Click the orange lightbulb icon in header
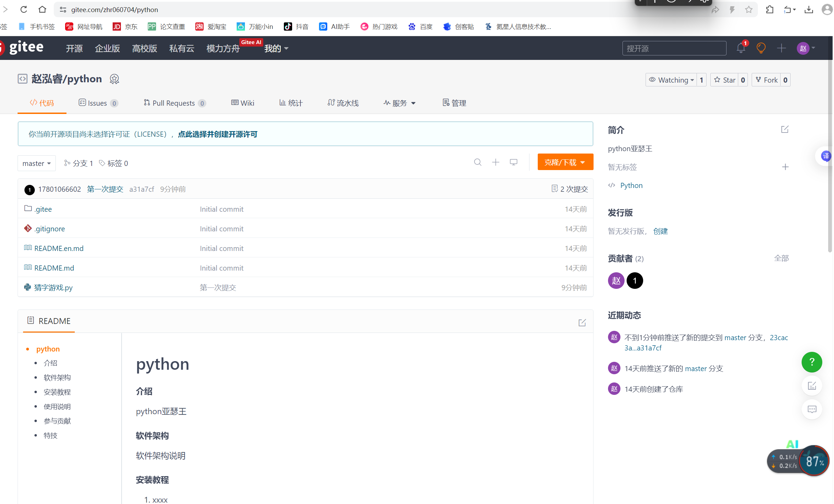834x504 pixels. pos(761,48)
